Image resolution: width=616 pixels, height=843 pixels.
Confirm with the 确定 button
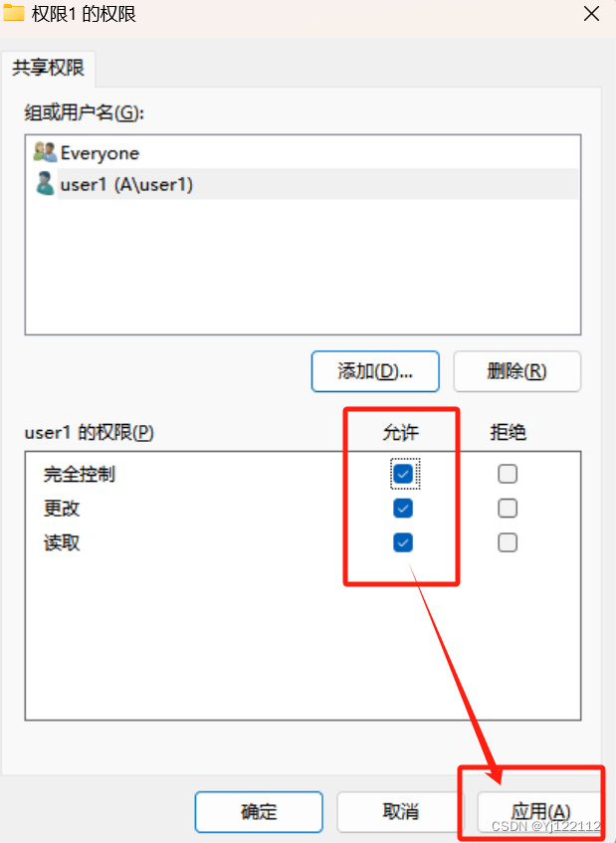[259, 811]
